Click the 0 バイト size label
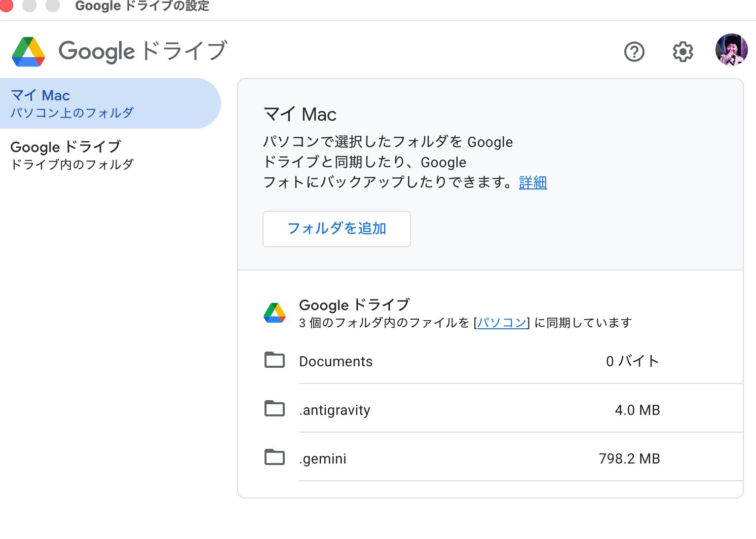 pyautogui.click(x=632, y=361)
